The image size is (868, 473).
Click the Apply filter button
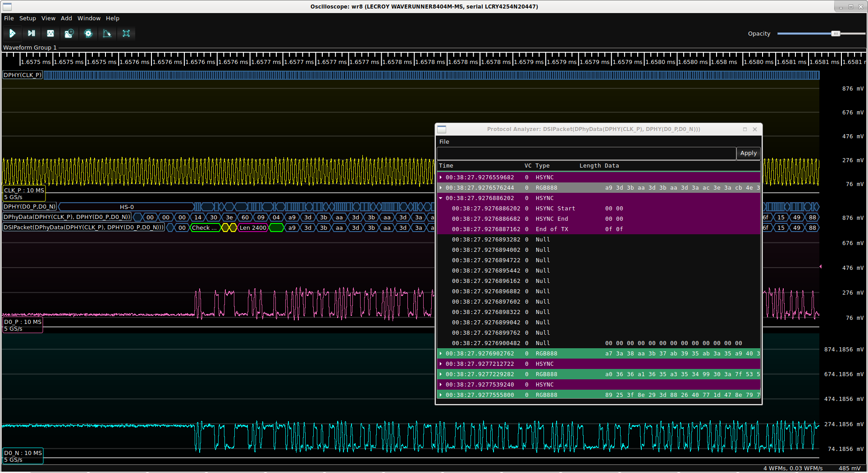click(749, 153)
